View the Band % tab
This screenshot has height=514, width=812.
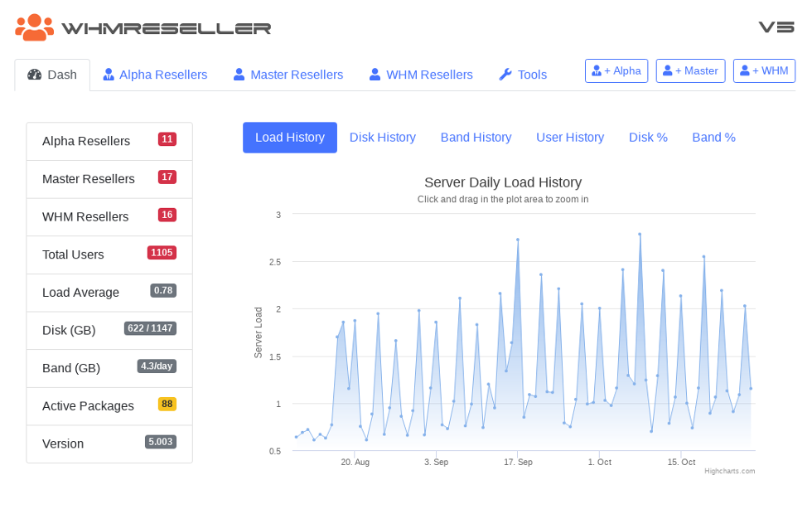click(713, 138)
